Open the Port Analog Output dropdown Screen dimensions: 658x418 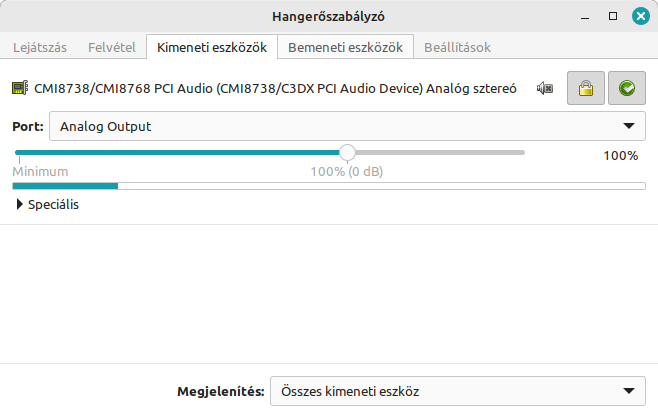[x=347, y=126]
